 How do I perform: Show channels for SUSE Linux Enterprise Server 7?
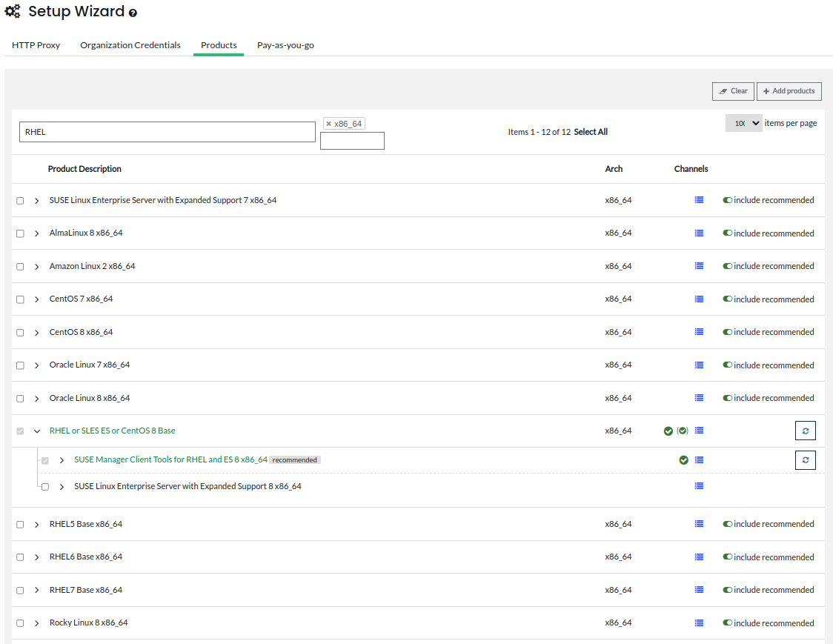pos(699,200)
